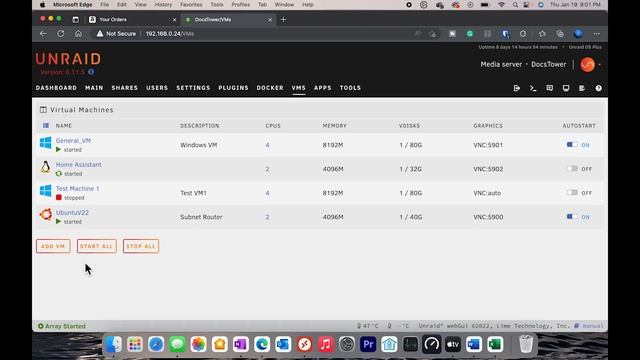640x360 pixels.
Task: Expand Home Assistant CPU count 2
Action: [267, 169]
